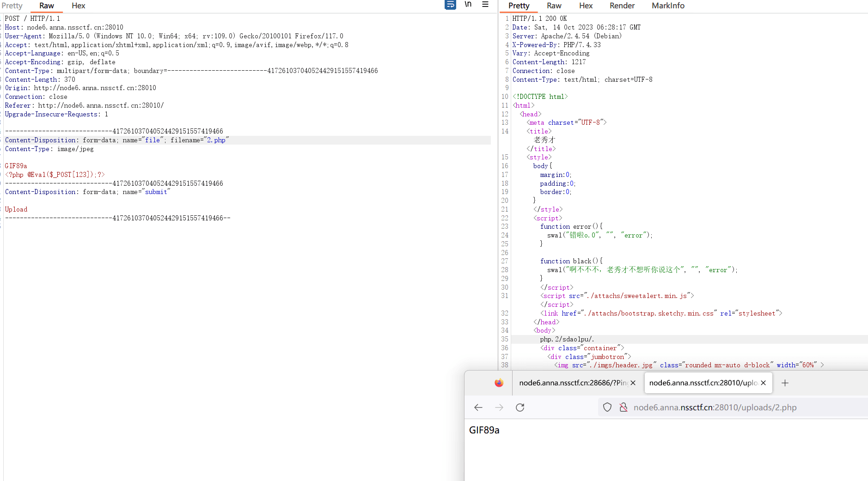Click the User-Agent header line
Viewport: 868px width, 481px height.
174,36
